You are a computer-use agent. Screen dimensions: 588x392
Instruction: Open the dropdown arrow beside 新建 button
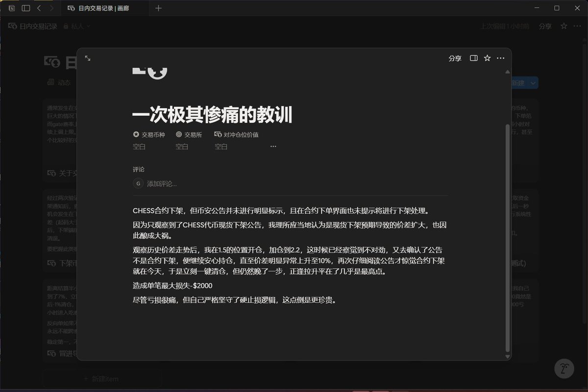click(533, 83)
